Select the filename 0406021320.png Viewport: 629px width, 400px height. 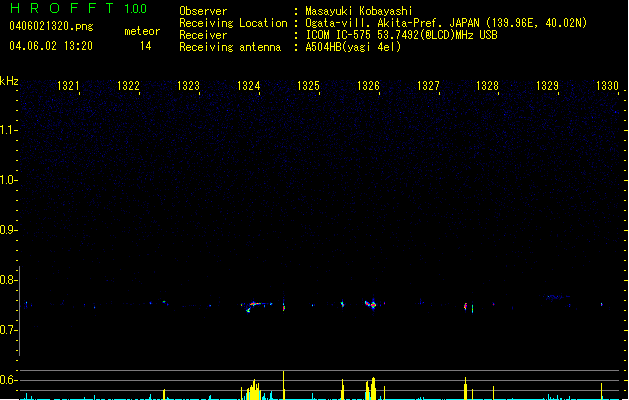(51, 26)
